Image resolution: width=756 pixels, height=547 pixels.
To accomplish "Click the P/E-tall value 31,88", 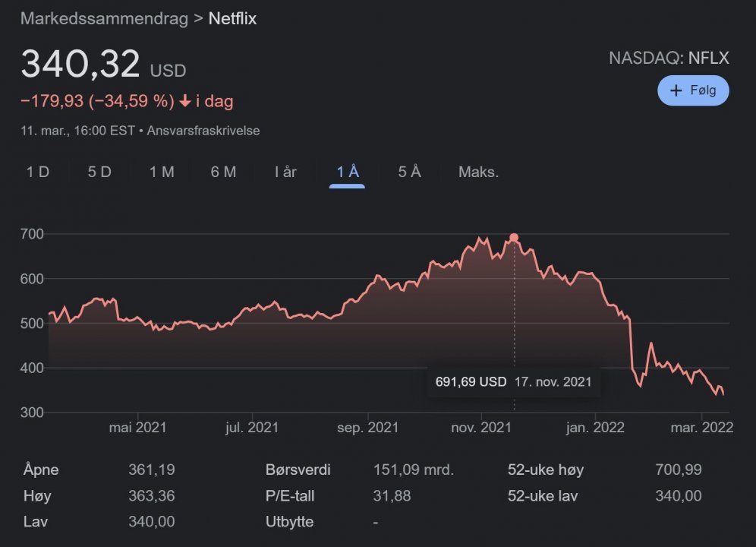I will coord(390,496).
